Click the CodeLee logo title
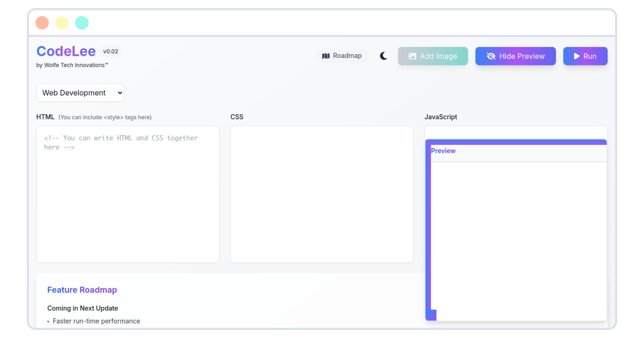The height and width of the screenshot is (338, 644). click(66, 52)
